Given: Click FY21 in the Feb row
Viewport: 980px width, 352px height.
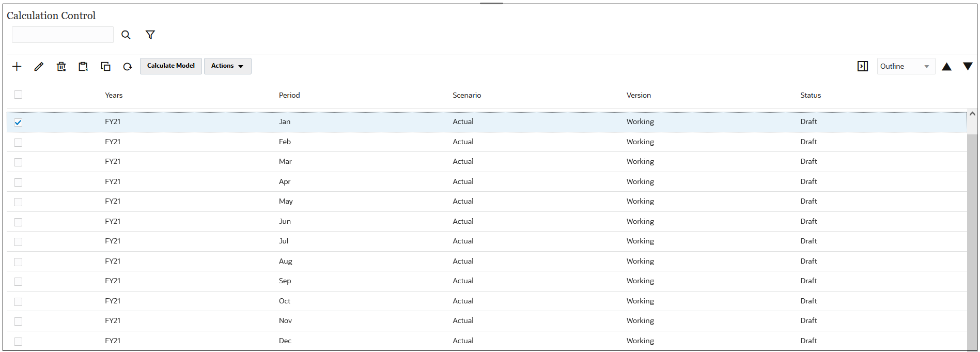Looking at the screenshot, I should [x=113, y=142].
